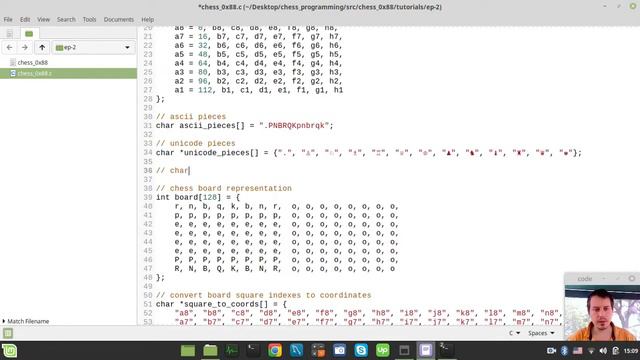
Task: Open the Help menu
Action: coord(147,20)
